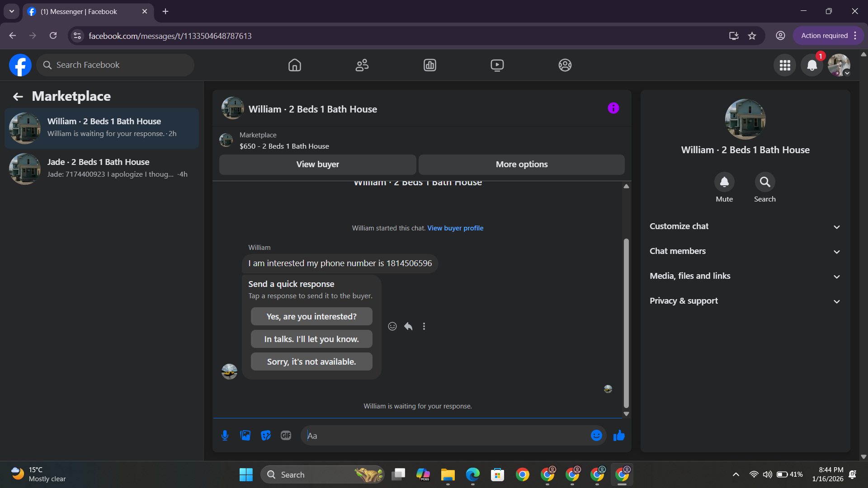The height and width of the screenshot is (488, 868).
Task: Open the GIF picker
Action: [286, 435]
